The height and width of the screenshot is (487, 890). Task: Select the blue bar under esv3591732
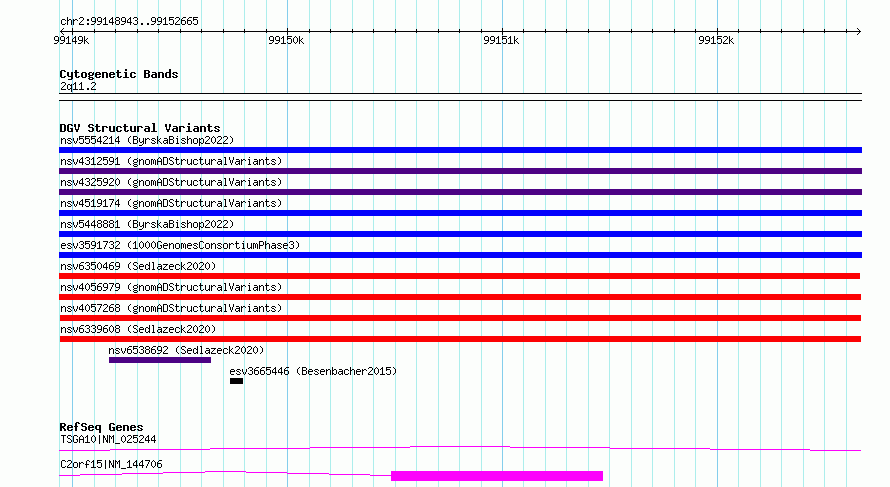click(460, 255)
